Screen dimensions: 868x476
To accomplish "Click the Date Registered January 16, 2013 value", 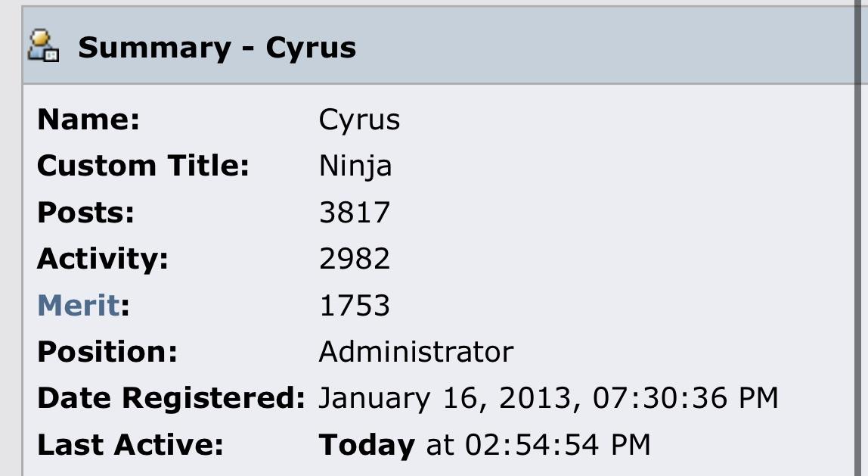I will (549, 398).
